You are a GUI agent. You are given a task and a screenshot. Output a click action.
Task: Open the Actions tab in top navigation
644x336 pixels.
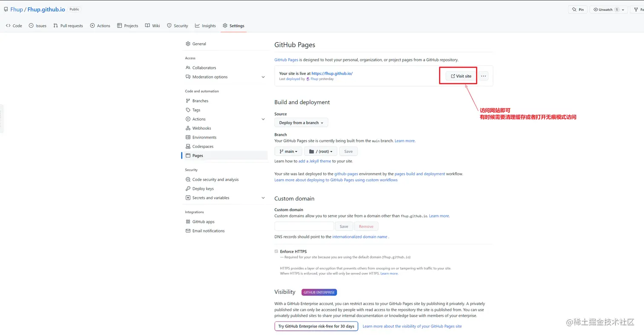pos(100,26)
